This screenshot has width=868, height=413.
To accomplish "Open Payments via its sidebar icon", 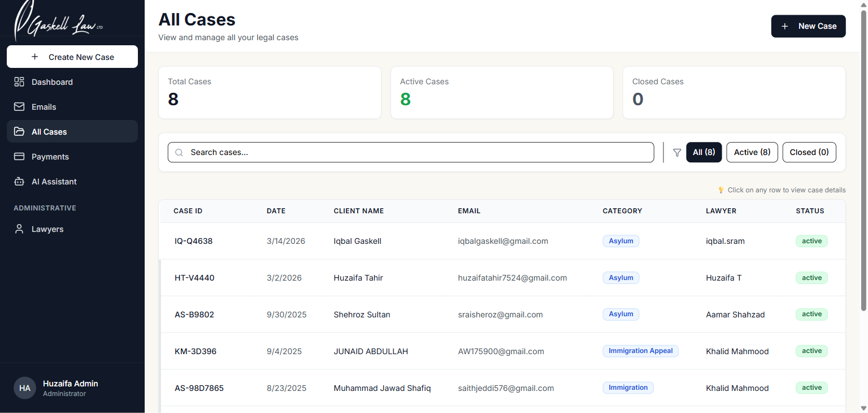I will [19, 156].
